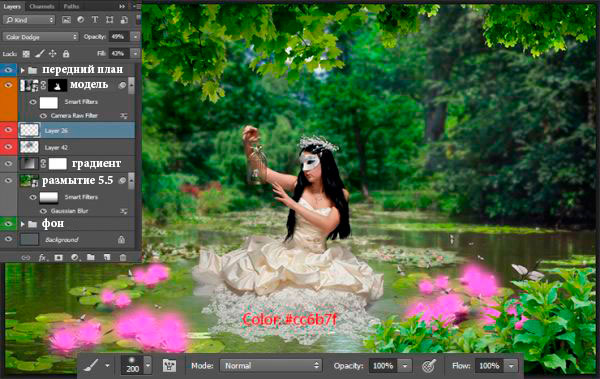Add a layer mask icon
Image resolution: width=600 pixels, height=379 pixels.
(x=58, y=258)
